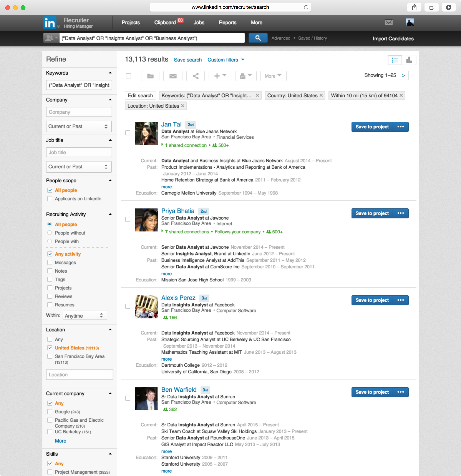Click the Save search link
The image size is (461, 476).
(x=187, y=60)
